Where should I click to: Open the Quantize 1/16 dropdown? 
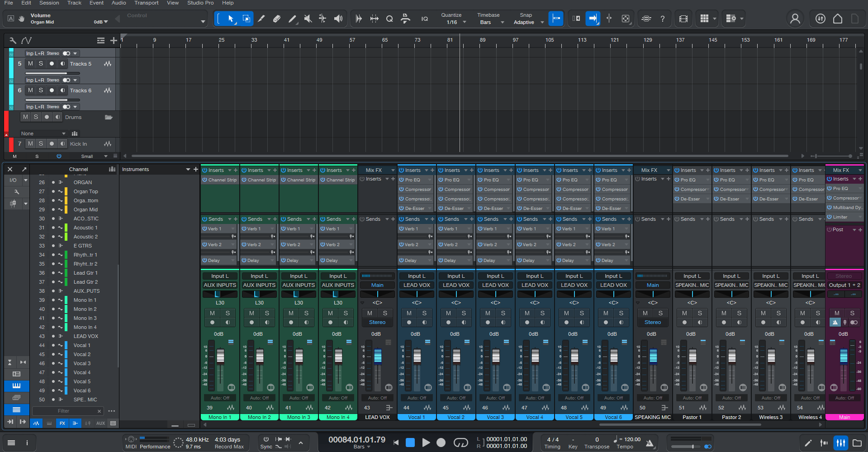point(455,21)
